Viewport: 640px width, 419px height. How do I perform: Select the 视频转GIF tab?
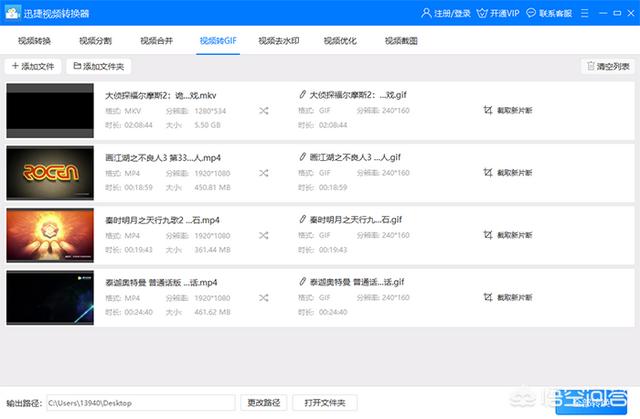(218, 41)
